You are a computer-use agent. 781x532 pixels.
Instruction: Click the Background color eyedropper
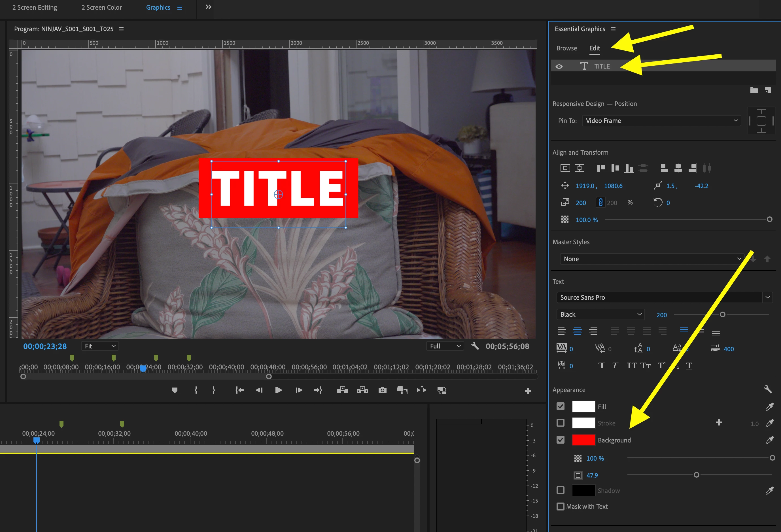[x=769, y=440]
